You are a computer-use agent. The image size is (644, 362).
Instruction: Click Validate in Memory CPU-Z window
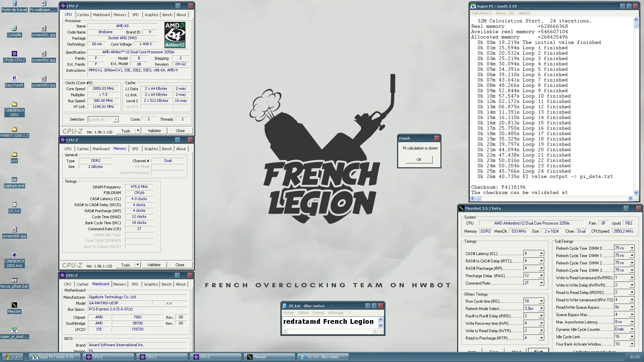pos(154,265)
